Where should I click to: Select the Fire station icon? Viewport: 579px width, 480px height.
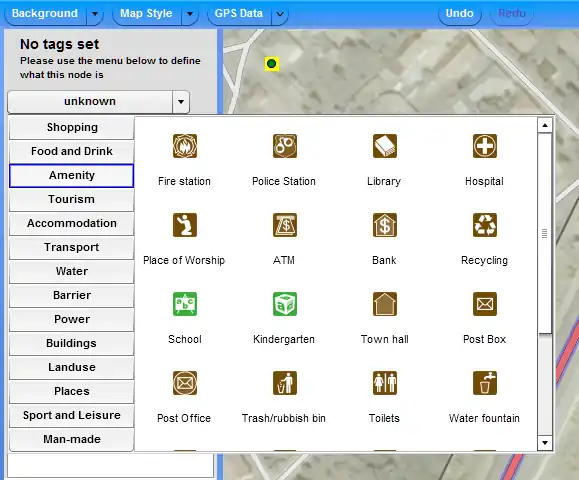point(185,146)
